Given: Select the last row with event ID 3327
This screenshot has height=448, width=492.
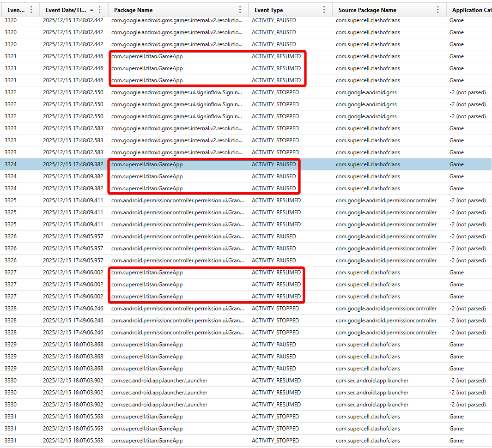Looking at the screenshot, I should pos(246,297).
